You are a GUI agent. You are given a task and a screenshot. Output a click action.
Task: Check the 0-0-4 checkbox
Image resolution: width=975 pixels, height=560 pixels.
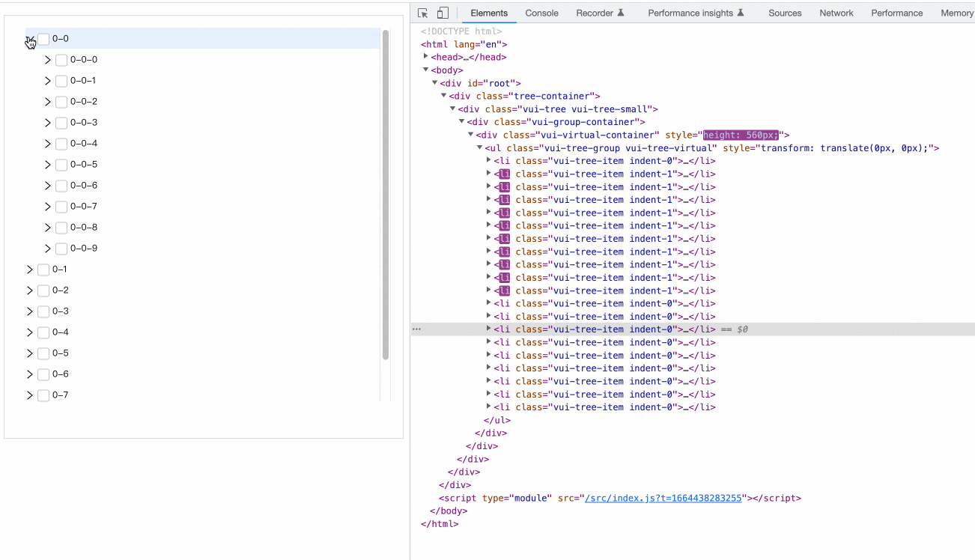click(61, 144)
